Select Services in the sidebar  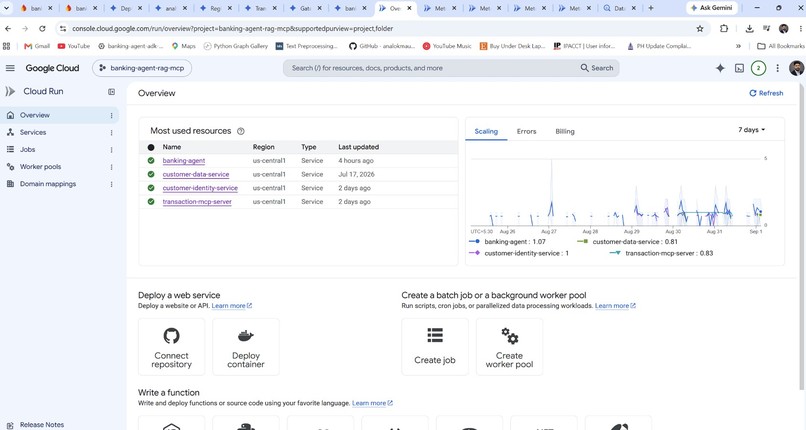click(x=33, y=132)
